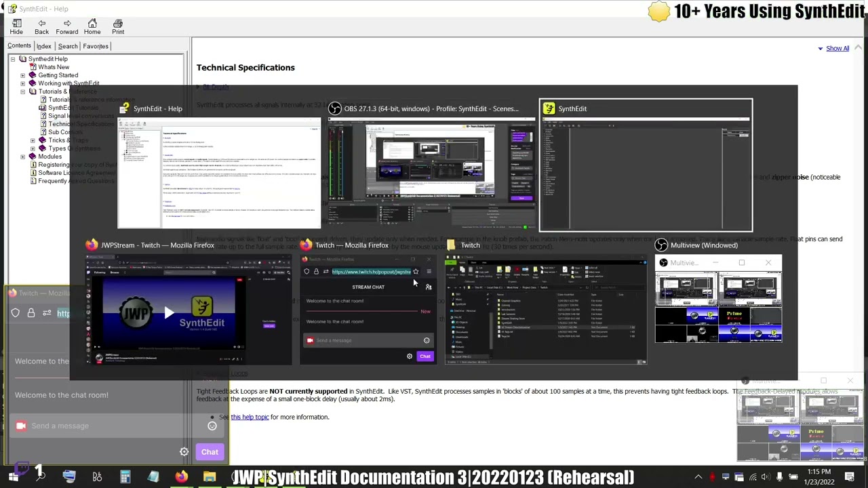Click the red microphone tray icon
The width and height of the screenshot is (868, 488).
(712, 477)
